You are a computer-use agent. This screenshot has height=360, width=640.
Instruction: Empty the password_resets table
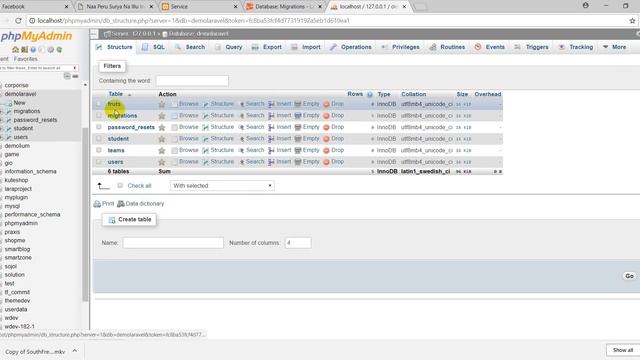[307, 127]
